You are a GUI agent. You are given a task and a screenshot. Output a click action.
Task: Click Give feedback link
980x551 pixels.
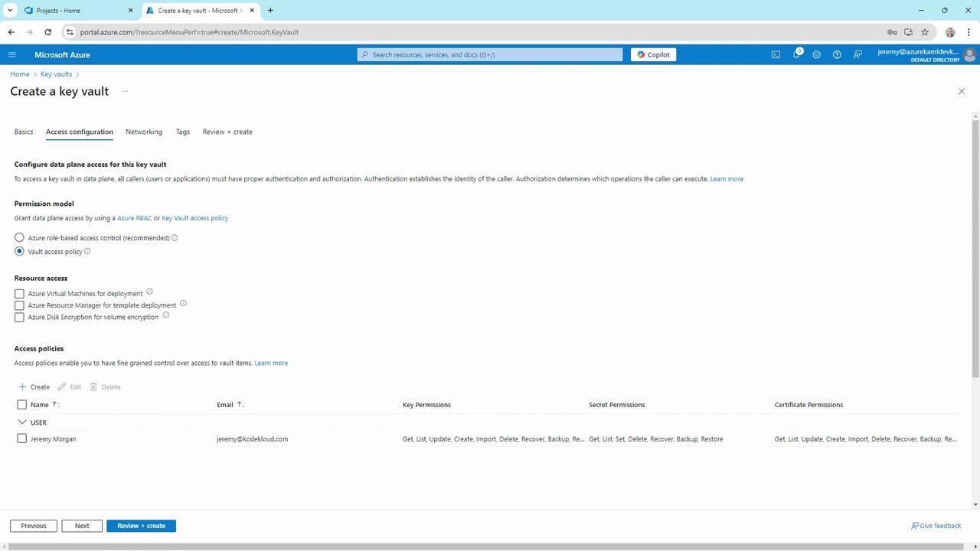[936, 526]
